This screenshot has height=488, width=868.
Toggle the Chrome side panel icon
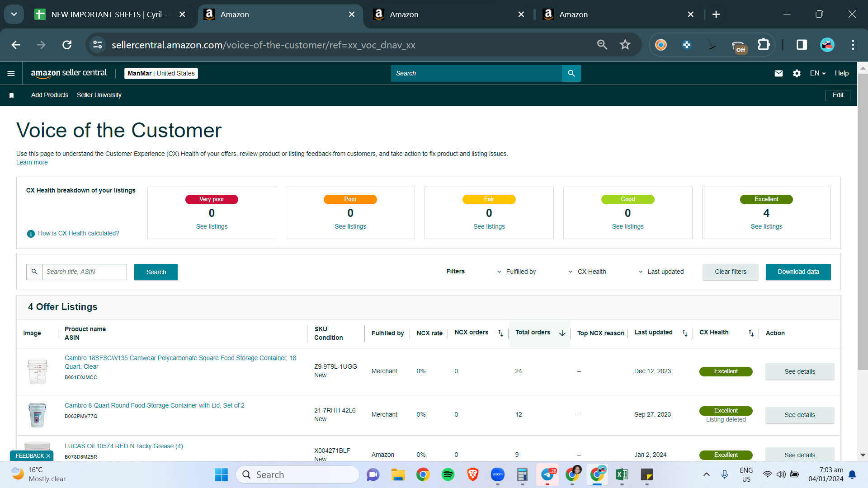point(802,45)
